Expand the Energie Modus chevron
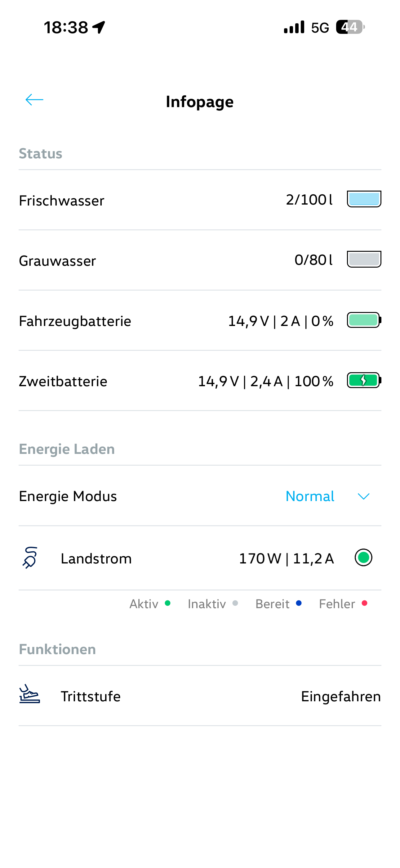The image size is (400, 868). click(363, 496)
